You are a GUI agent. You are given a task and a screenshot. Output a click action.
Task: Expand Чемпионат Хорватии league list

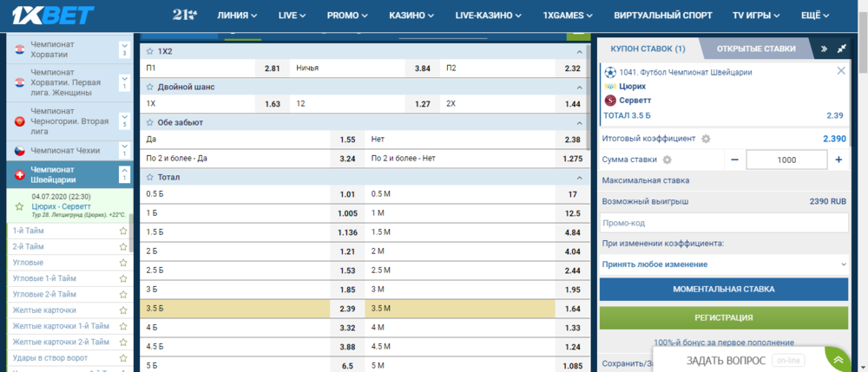tap(124, 49)
